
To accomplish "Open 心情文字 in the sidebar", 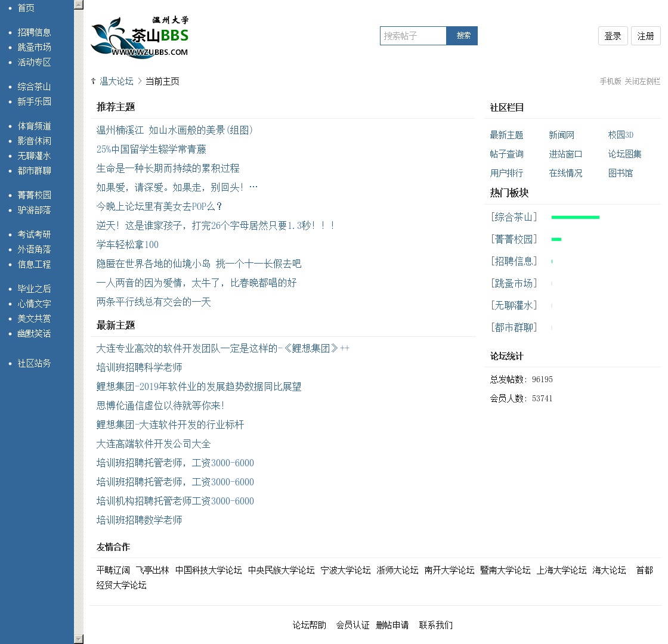I will tap(34, 304).
